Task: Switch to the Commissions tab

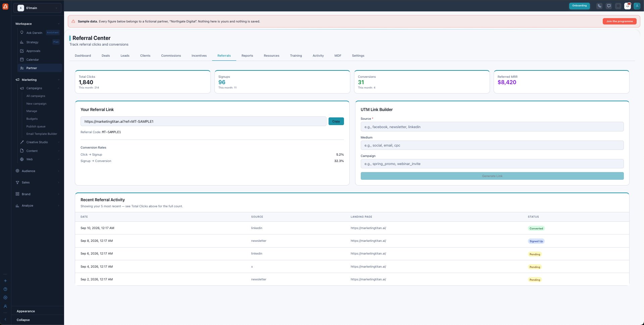Action: click(x=171, y=56)
